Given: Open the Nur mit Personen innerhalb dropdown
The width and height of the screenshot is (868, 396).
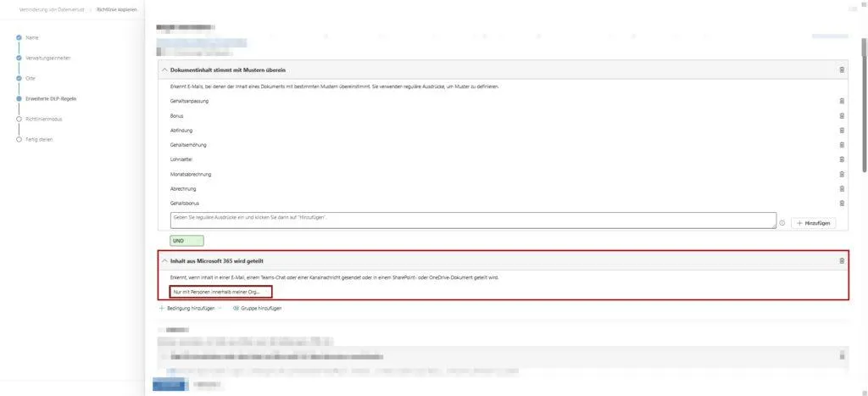Looking at the screenshot, I should tap(221, 292).
